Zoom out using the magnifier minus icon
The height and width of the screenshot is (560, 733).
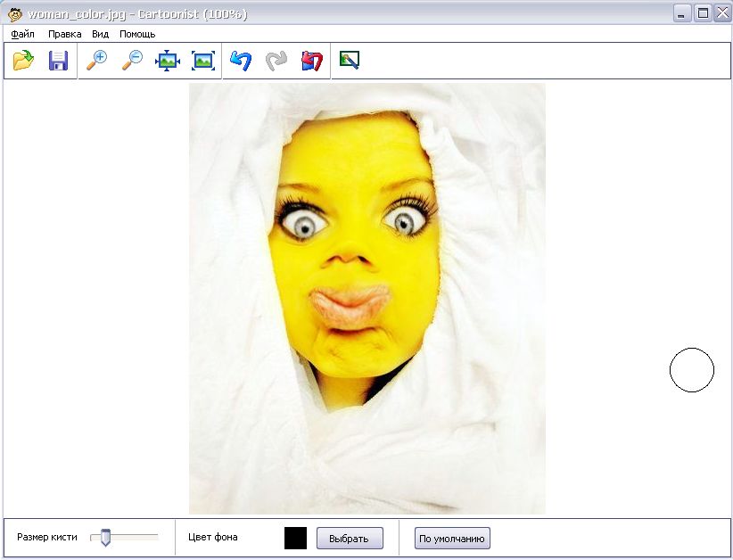pos(132,61)
